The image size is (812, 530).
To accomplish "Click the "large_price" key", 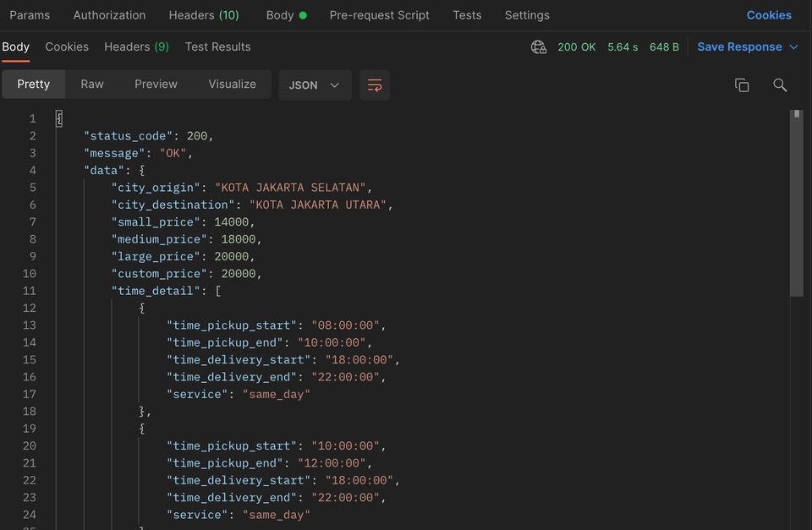I will pos(156,256).
